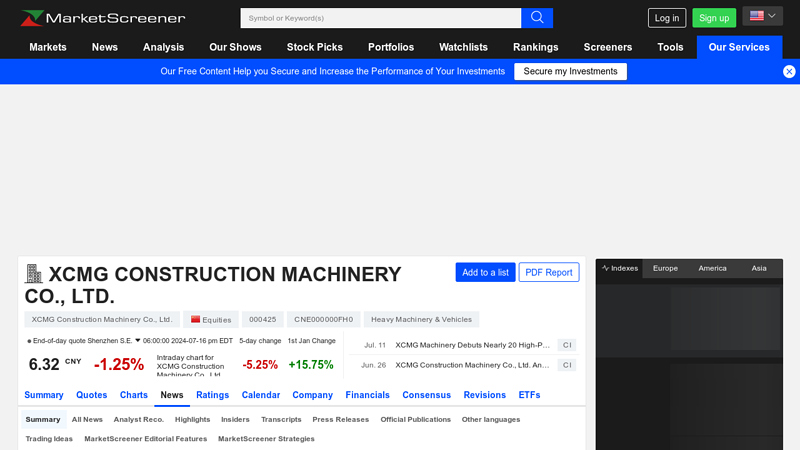Screen dimensions: 800x450
Task: Open the language flag dropdown
Action: click(762, 16)
